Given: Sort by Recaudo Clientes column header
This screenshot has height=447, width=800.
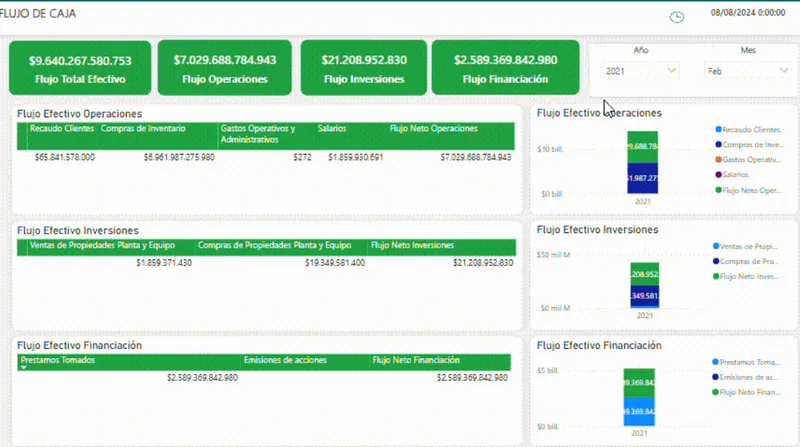Looking at the screenshot, I should [62, 129].
